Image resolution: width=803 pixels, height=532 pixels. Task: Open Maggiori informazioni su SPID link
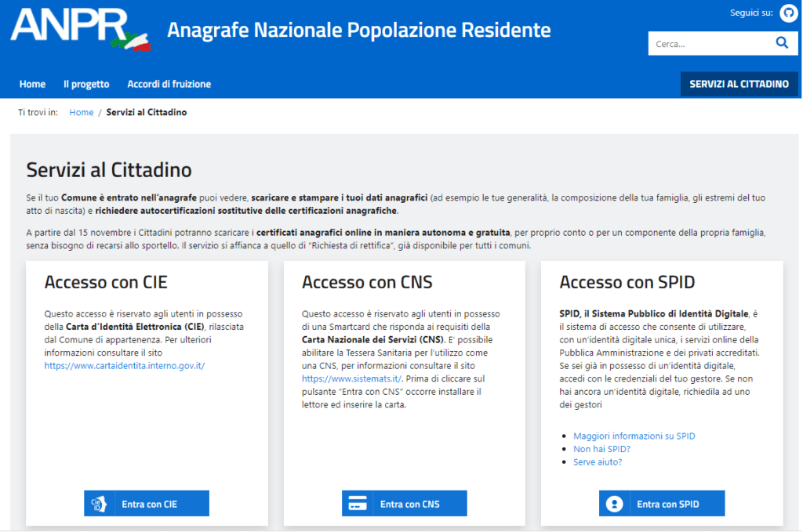click(x=634, y=436)
